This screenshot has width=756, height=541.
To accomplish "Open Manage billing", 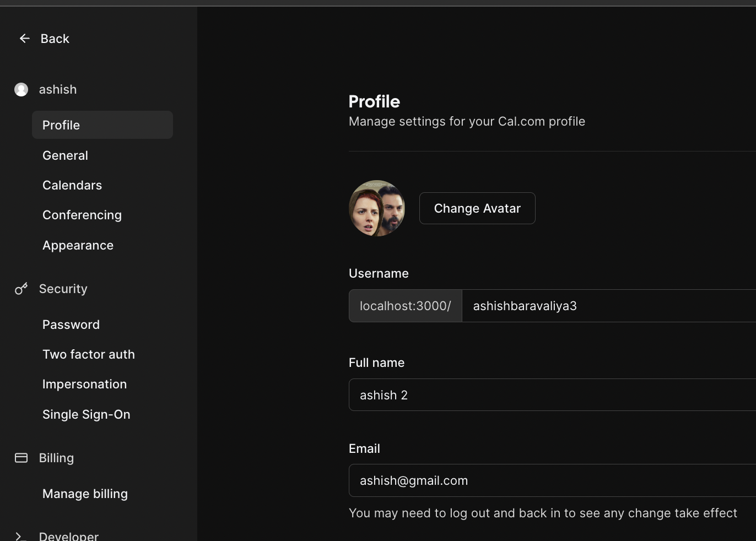I will click(x=85, y=494).
